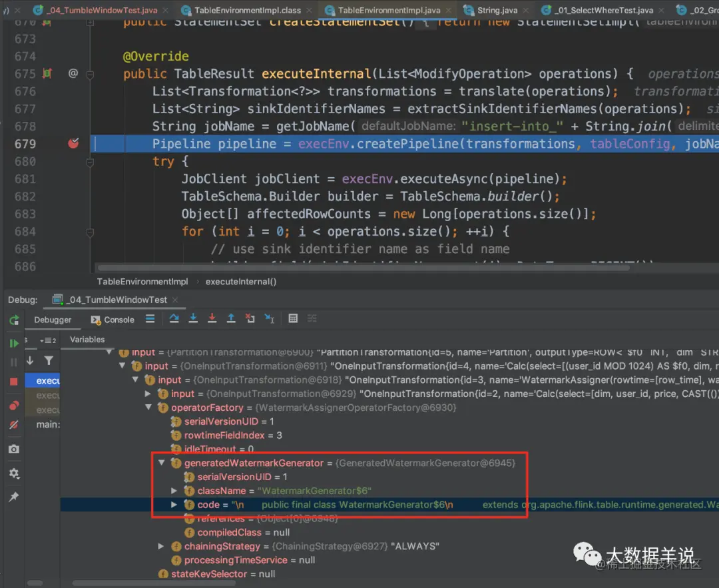Click the override gutter icon on line 675

pyautogui.click(x=47, y=73)
